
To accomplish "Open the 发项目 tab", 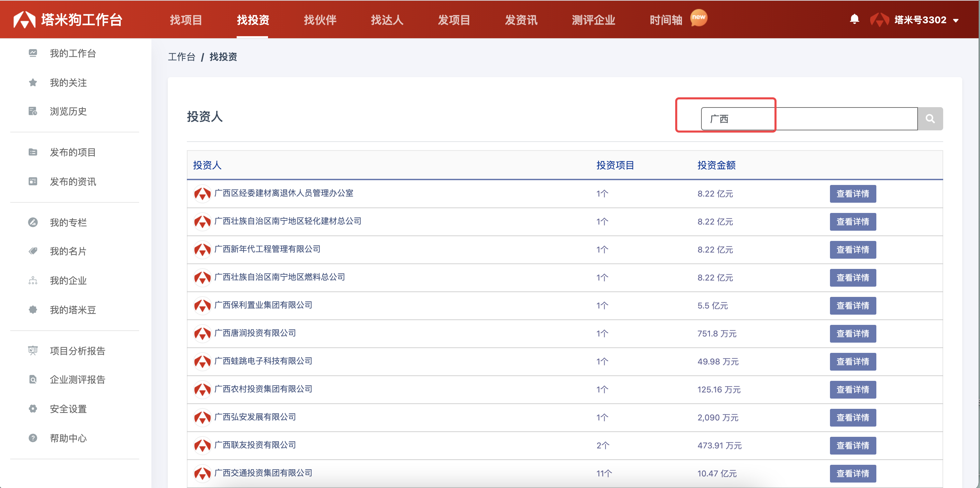I will tap(454, 20).
